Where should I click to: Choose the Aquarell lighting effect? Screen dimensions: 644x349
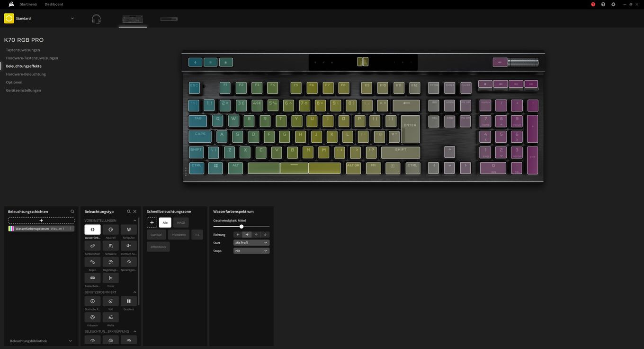tap(110, 230)
